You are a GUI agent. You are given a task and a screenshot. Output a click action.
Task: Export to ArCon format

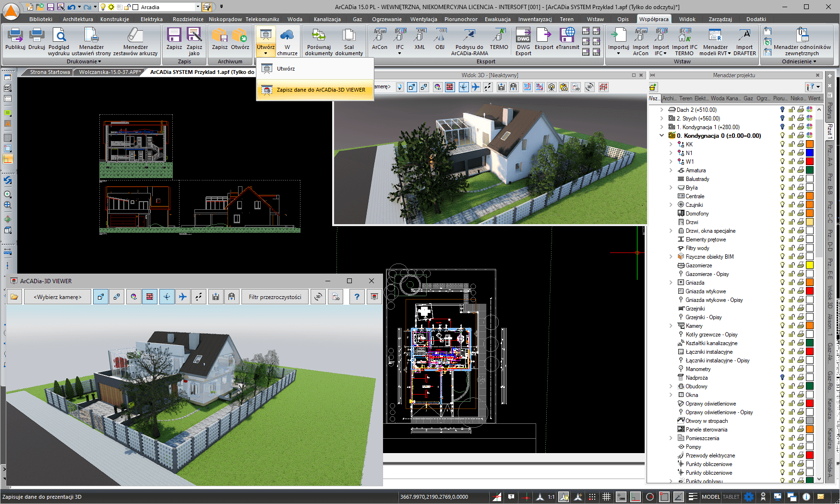click(380, 39)
